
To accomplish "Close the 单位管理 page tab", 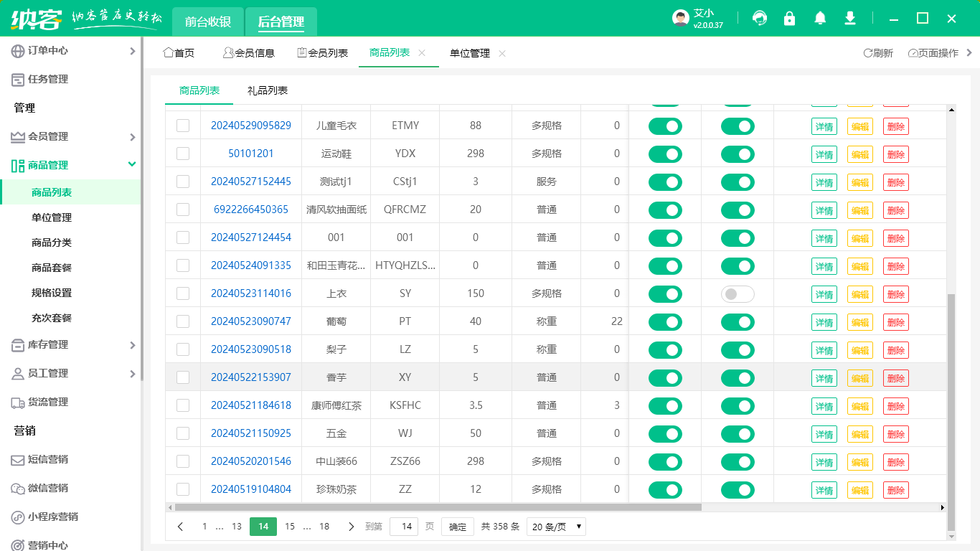I will (502, 53).
